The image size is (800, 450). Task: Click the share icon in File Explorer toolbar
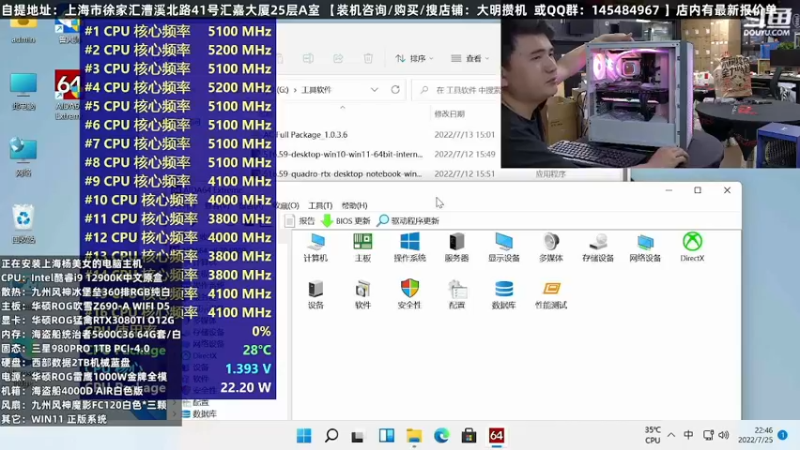click(338, 59)
